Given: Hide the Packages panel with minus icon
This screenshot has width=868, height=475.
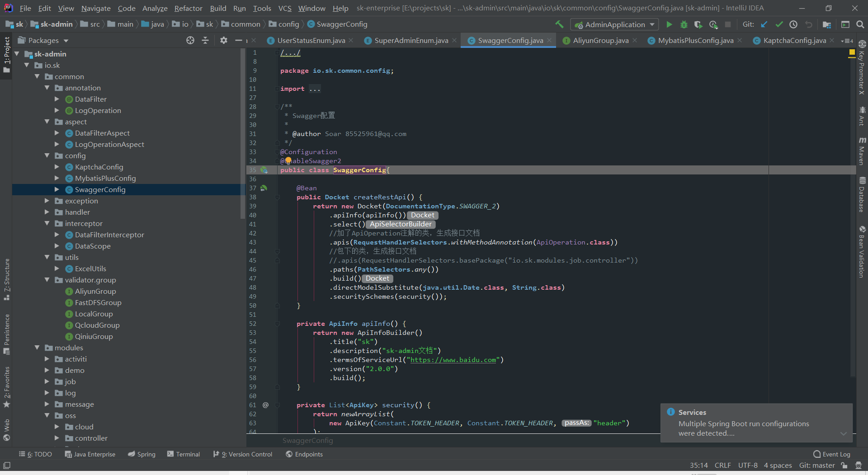Looking at the screenshot, I should point(238,40).
